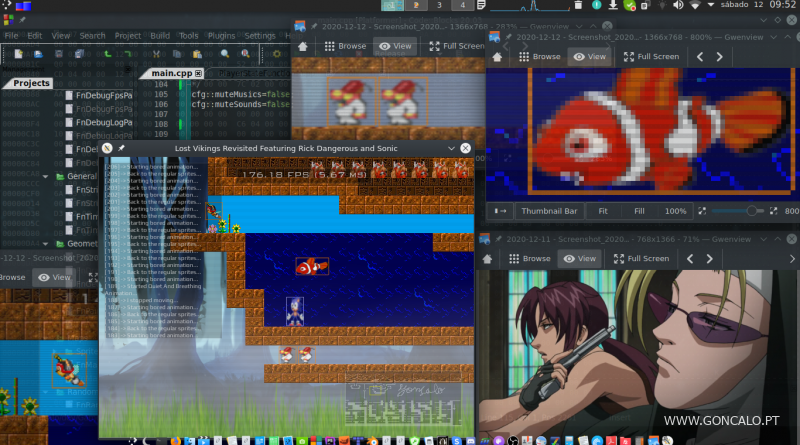
Task: Click Open file icon in Code::Blocks toolbar
Action: tap(38, 54)
